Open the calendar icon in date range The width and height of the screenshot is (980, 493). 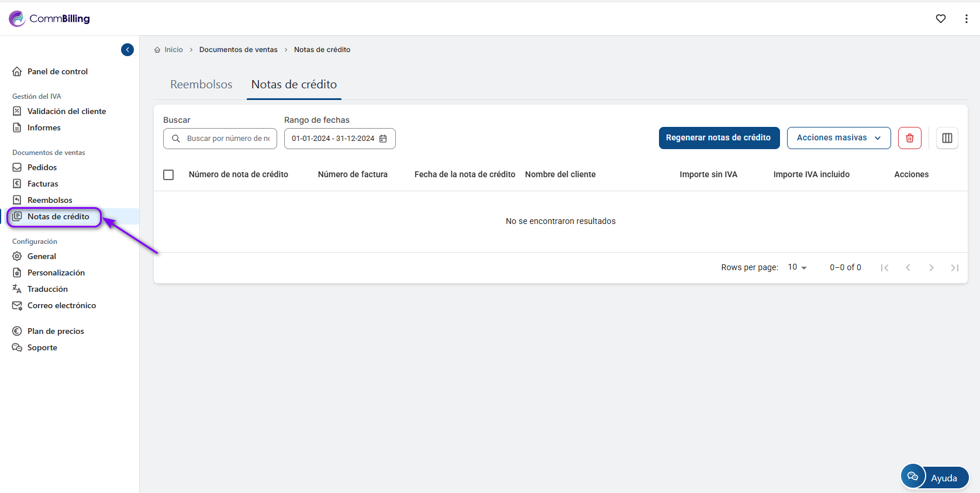[384, 139]
